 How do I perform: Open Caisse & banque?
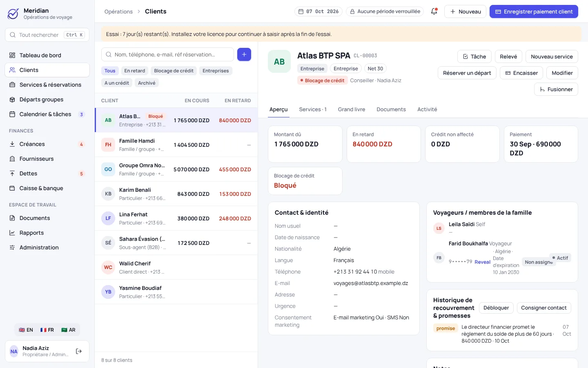[x=47, y=188]
